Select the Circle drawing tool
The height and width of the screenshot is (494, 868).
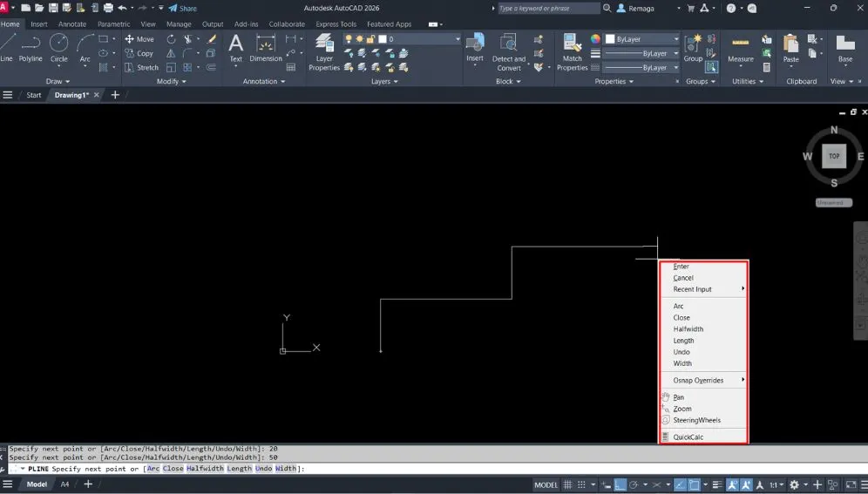58,46
